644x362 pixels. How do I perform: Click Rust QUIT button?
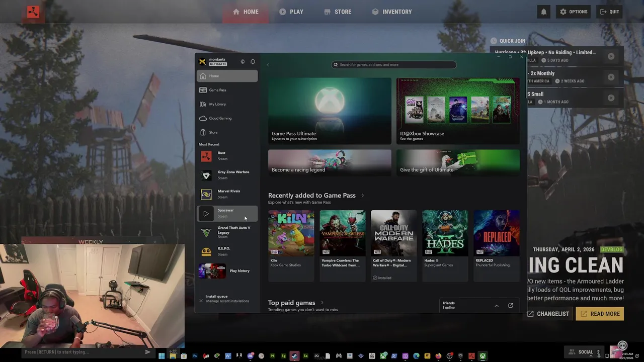(x=609, y=12)
